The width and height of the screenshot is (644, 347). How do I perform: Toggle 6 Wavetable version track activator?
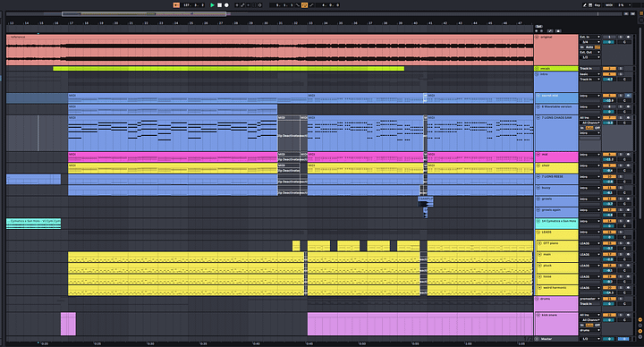pos(609,106)
